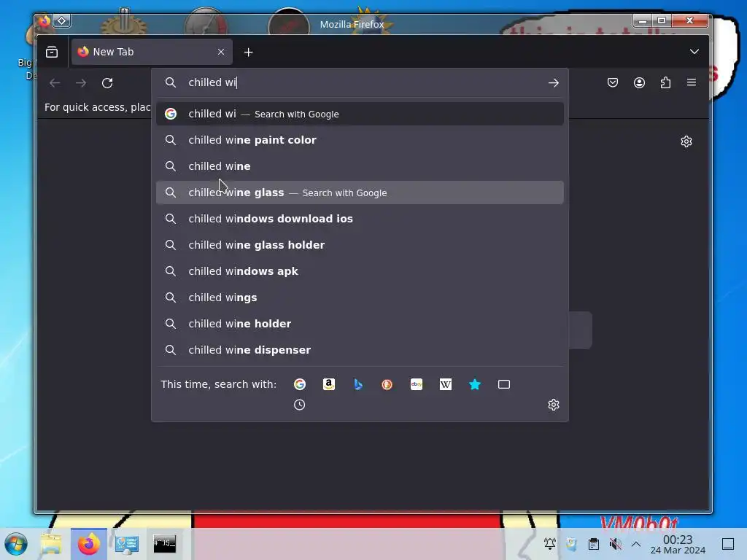Open the file manager taskbar icon

click(x=51, y=544)
